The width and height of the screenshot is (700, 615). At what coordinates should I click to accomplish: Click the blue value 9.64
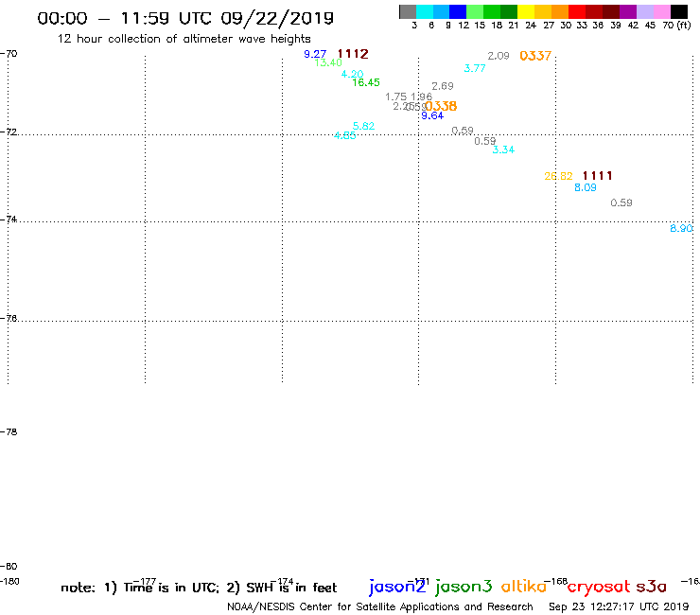click(432, 115)
